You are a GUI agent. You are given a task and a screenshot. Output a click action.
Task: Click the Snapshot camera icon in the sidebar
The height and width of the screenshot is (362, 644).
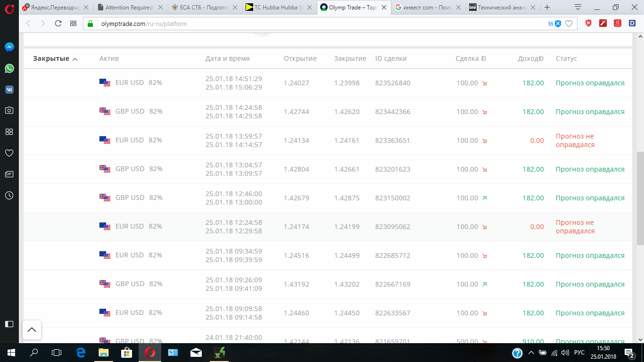(9, 110)
